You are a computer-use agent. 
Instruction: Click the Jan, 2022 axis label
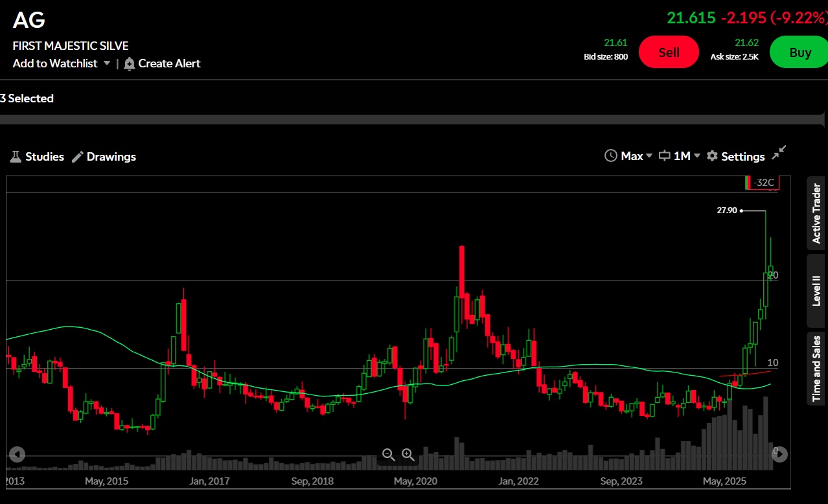517,481
